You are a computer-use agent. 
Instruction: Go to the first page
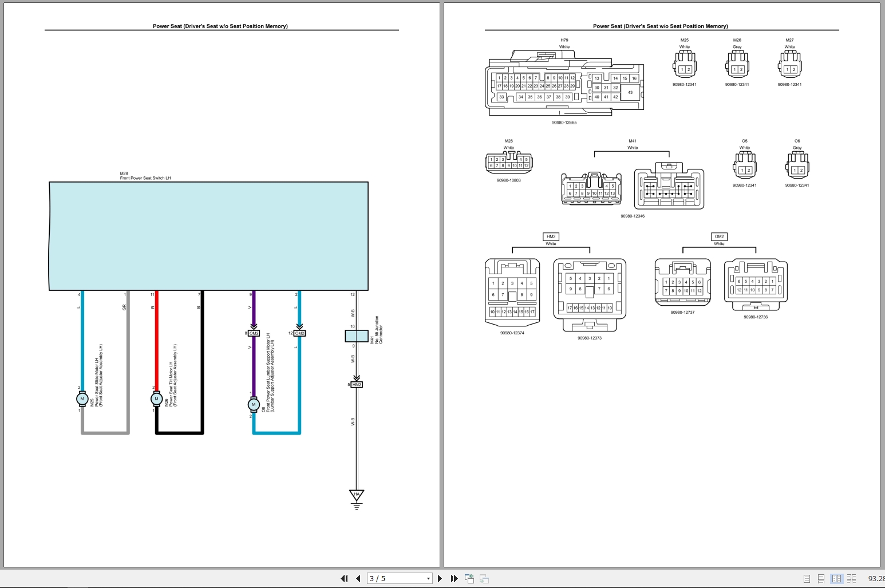point(344,578)
